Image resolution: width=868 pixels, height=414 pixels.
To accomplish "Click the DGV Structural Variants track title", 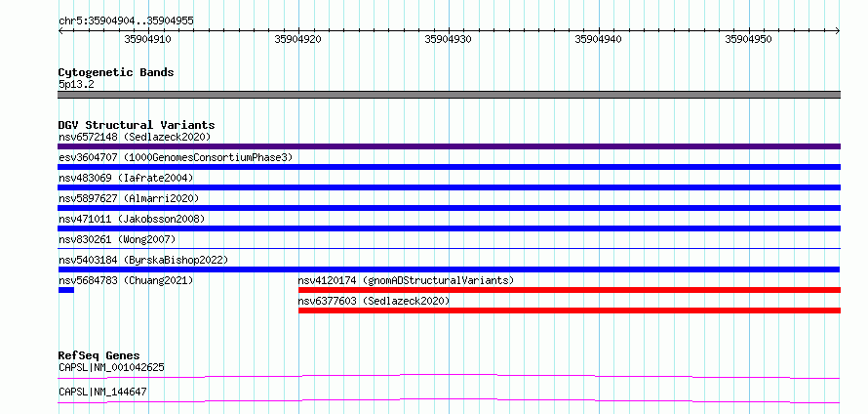I will coord(137,125).
